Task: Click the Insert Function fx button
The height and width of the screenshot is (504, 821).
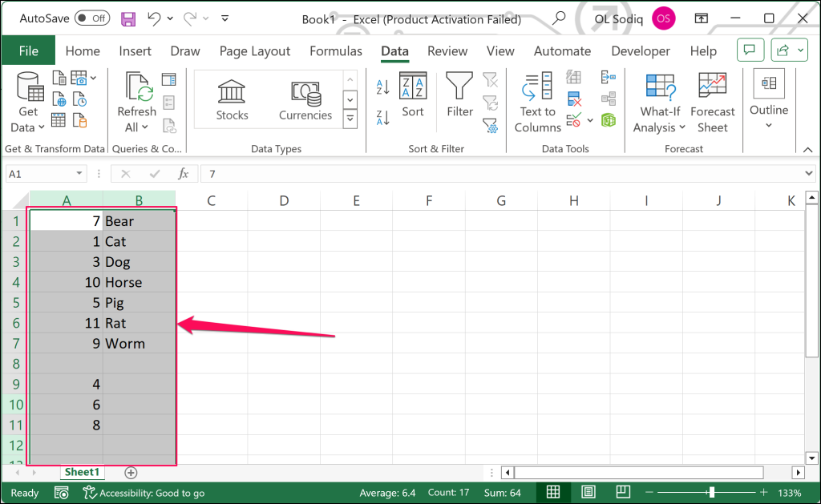Action: coord(183,174)
